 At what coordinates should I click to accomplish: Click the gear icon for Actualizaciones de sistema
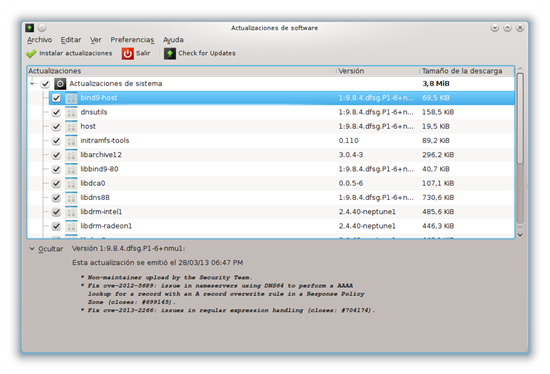pos(60,84)
